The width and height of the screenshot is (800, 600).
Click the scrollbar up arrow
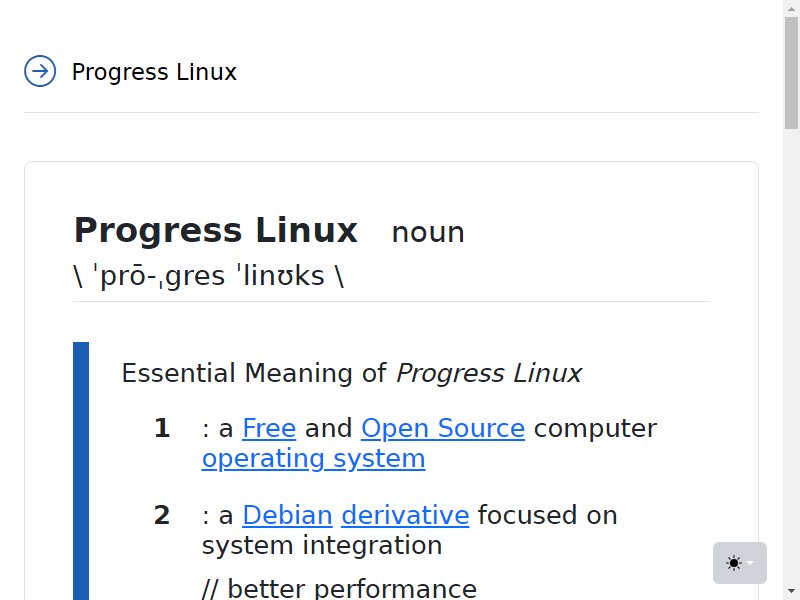791,4
